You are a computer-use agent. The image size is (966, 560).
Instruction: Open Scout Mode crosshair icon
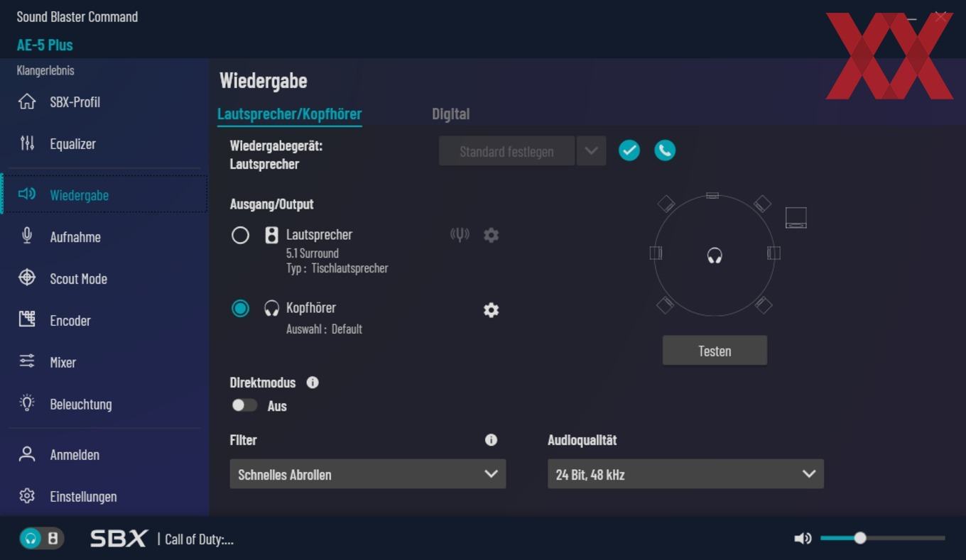27,278
